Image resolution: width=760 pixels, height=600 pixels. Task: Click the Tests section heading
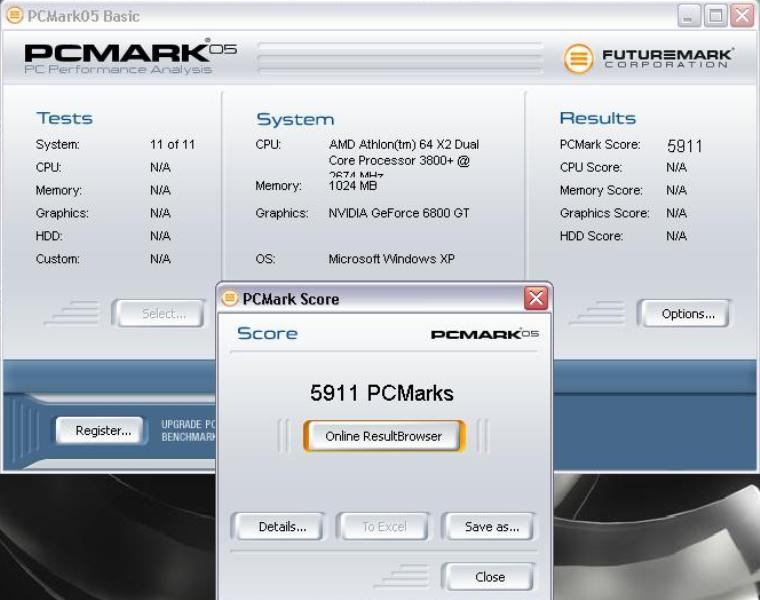point(64,118)
